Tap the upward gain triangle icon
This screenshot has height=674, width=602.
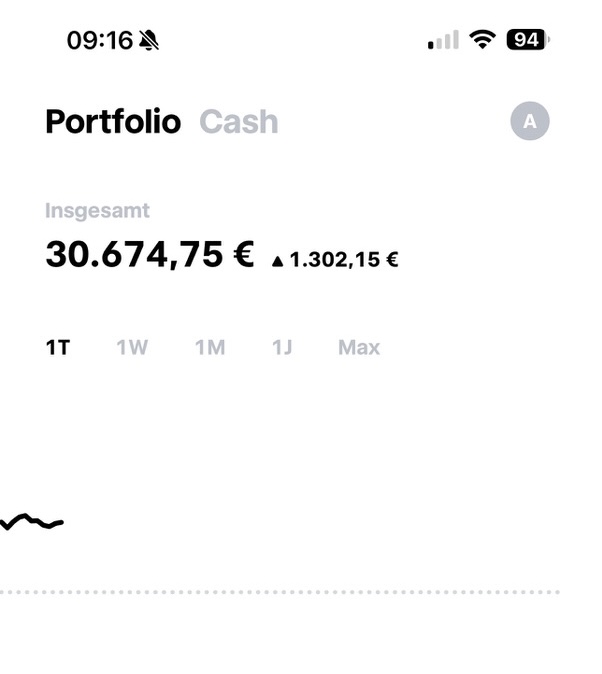[278, 261]
